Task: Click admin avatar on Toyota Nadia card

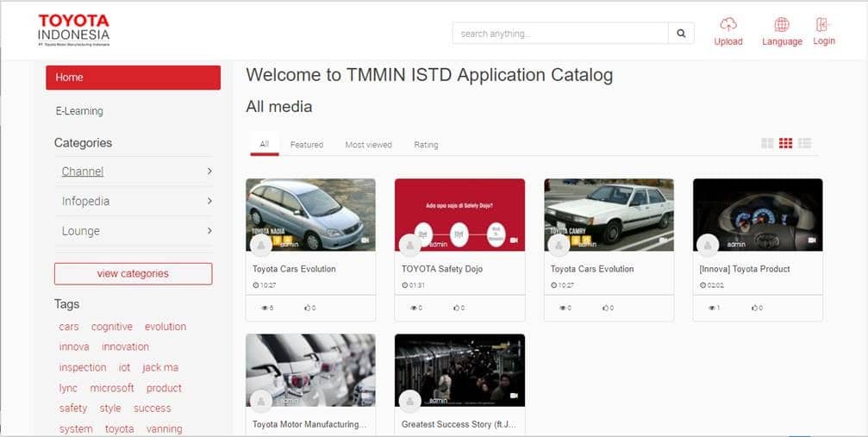Action: pyautogui.click(x=260, y=246)
